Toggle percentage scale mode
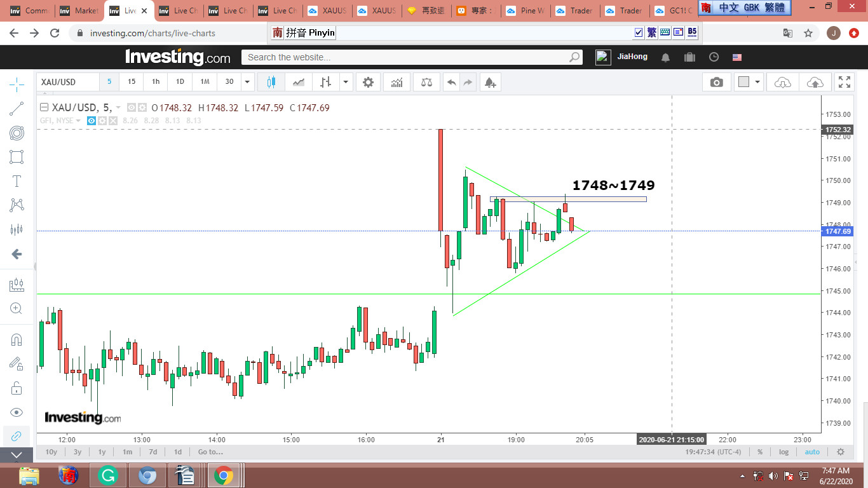Viewport: 868px width, 488px height. tap(760, 452)
